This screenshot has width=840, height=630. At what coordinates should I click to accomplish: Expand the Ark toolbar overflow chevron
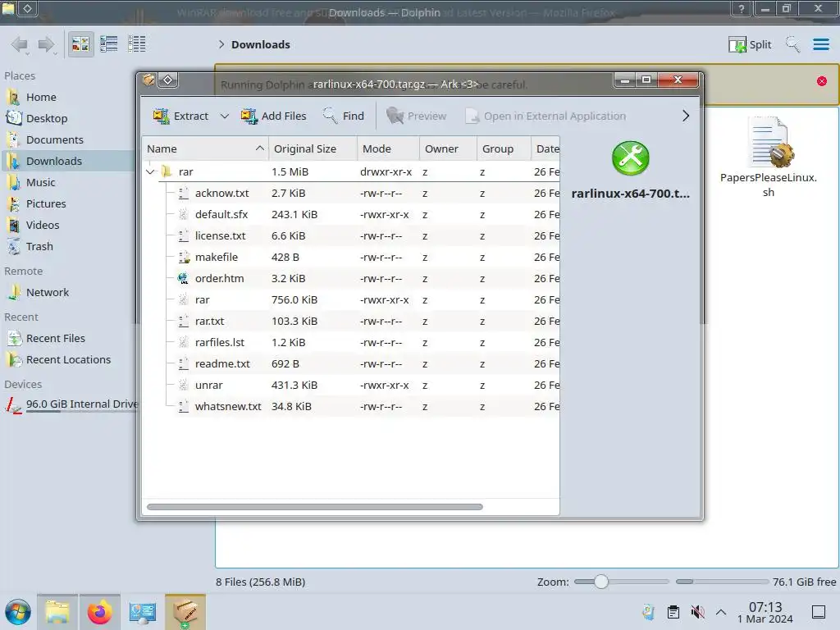point(685,116)
